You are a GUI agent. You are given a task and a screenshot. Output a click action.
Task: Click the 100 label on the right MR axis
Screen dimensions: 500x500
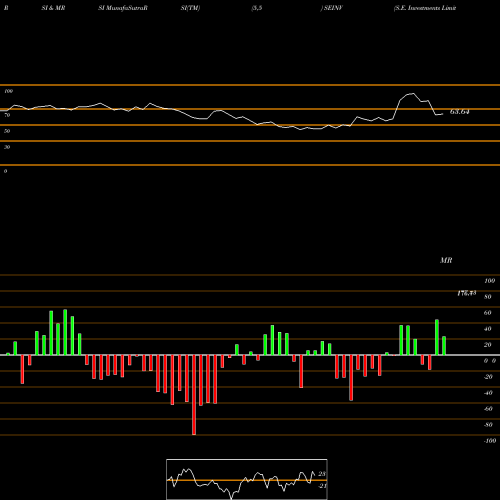click(490, 281)
